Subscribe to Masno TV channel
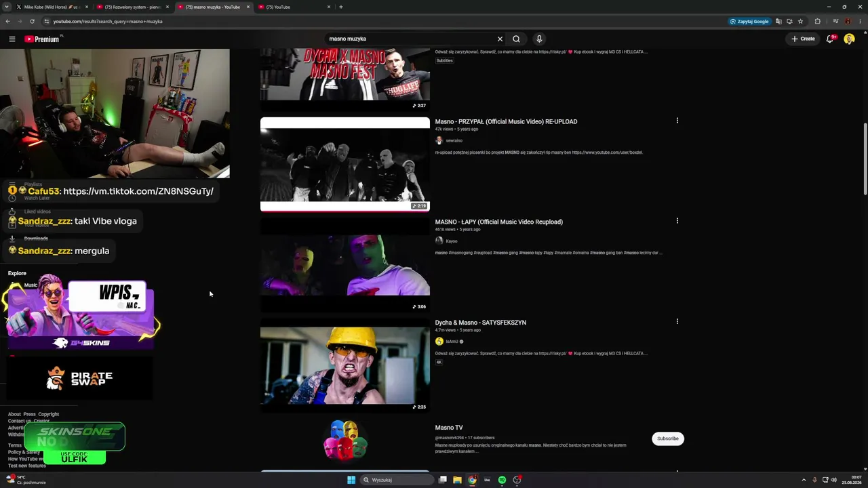 [x=668, y=439]
